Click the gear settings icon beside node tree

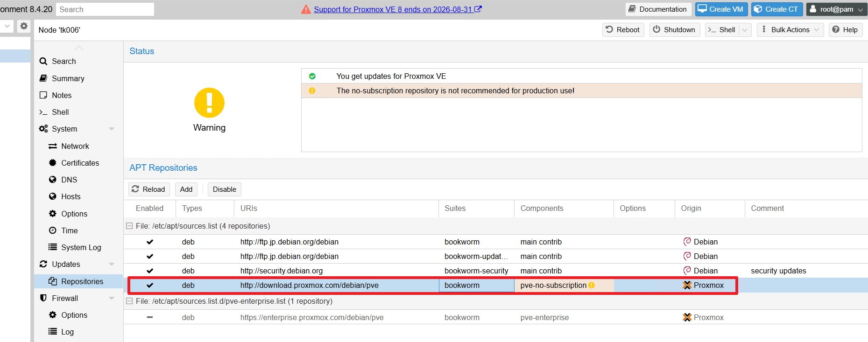point(24,26)
